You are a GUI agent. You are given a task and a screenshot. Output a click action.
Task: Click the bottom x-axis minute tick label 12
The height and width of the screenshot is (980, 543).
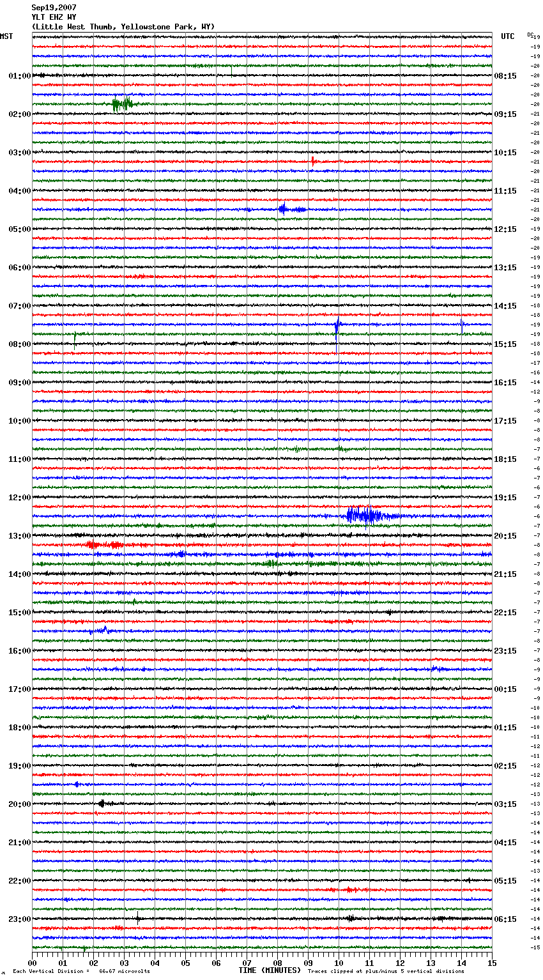400,963
